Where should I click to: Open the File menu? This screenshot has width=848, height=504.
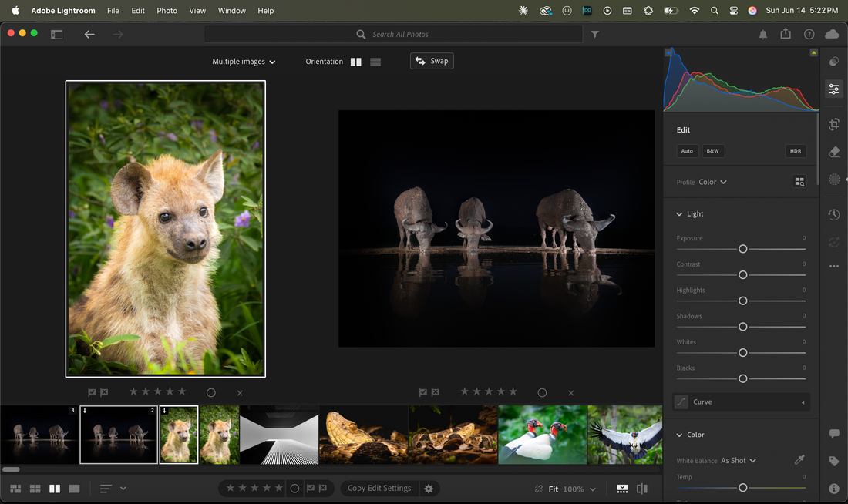[x=113, y=10]
